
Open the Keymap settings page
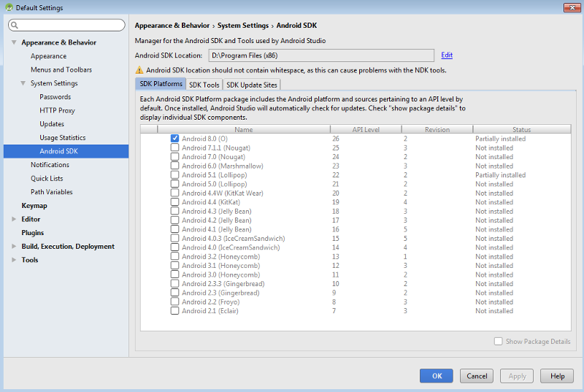click(34, 206)
